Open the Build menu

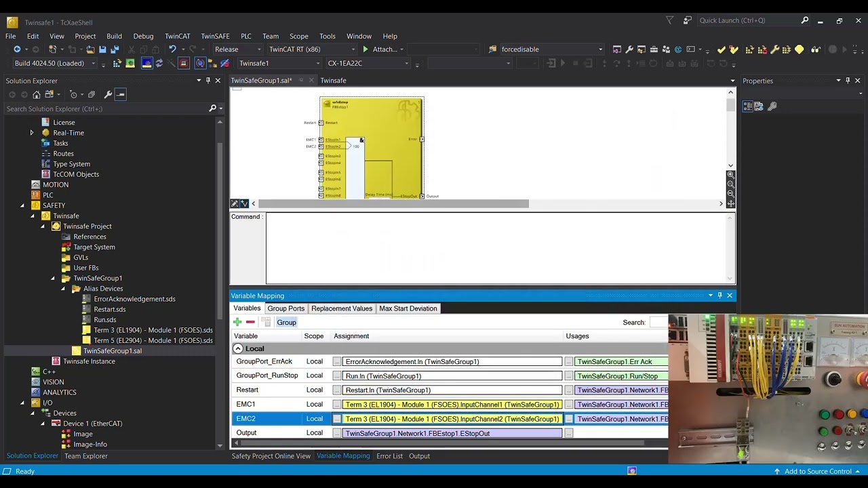pos(114,36)
